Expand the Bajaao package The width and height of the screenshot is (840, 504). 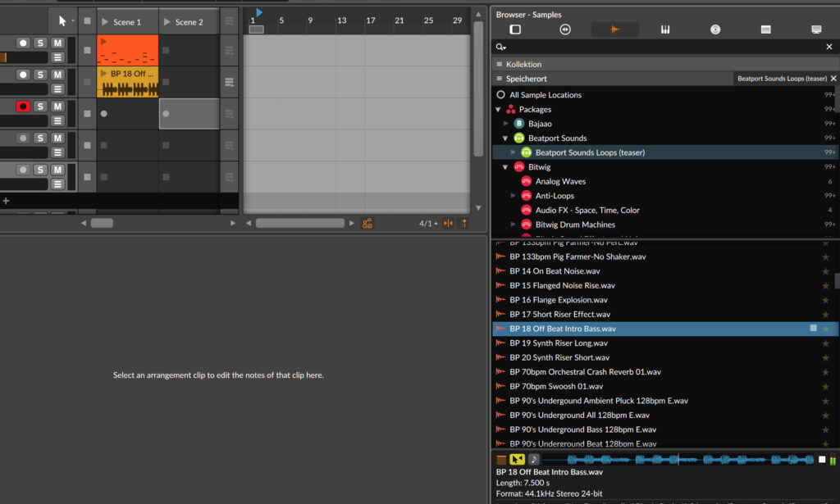tap(505, 124)
